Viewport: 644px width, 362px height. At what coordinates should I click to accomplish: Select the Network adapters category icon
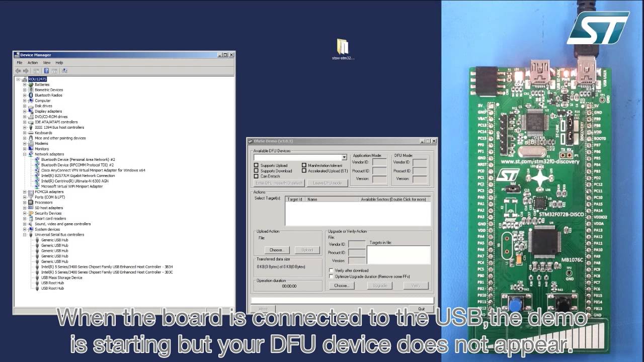(31, 154)
